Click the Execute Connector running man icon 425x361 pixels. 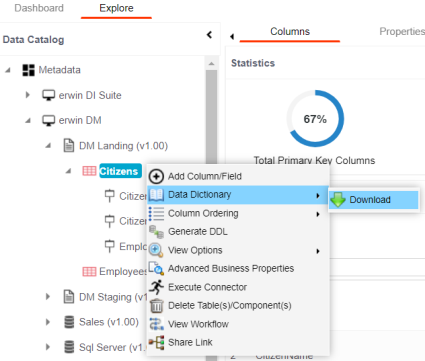tap(156, 287)
